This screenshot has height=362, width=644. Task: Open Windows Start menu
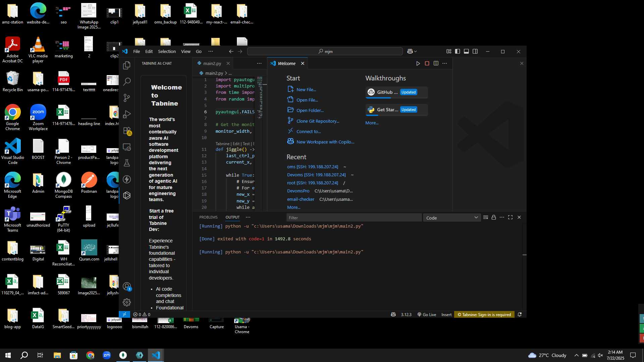tap(8, 355)
